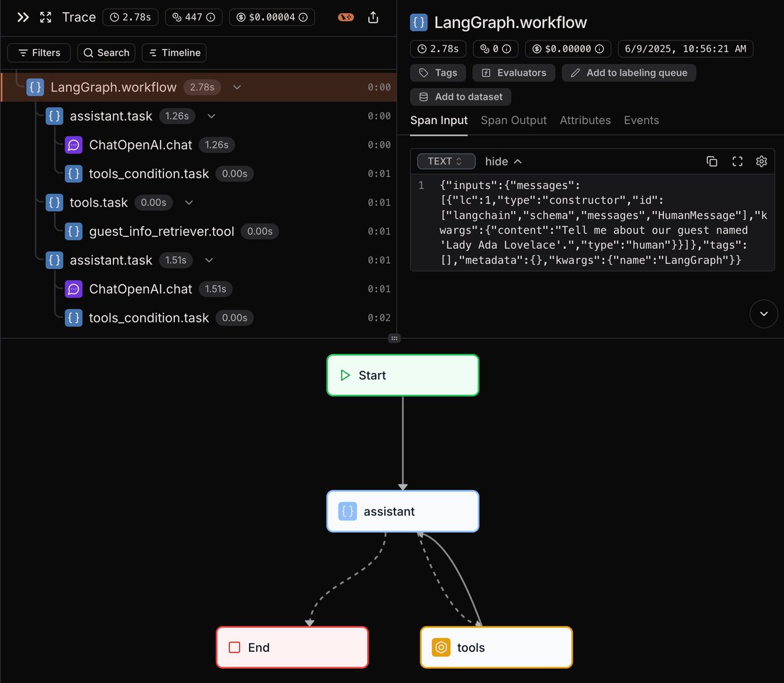Click the share/export icon in trace header

tap(373, 18)
